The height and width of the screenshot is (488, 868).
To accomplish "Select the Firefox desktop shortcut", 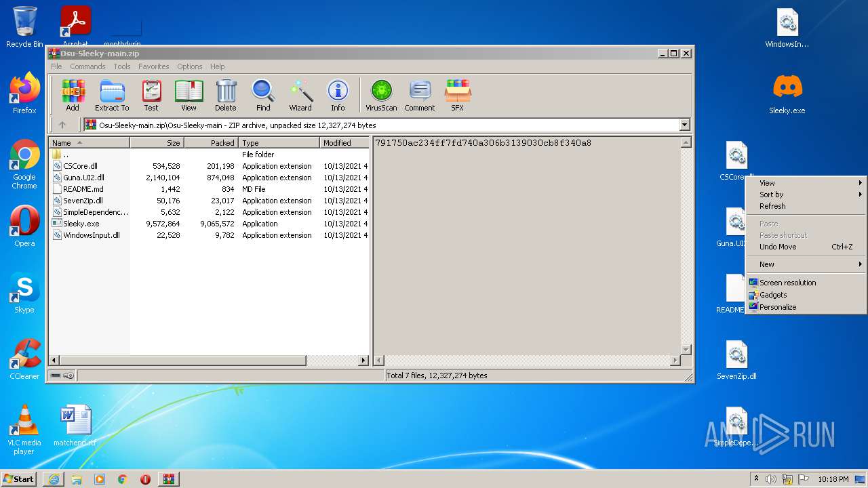I will [x=24, y=94].
